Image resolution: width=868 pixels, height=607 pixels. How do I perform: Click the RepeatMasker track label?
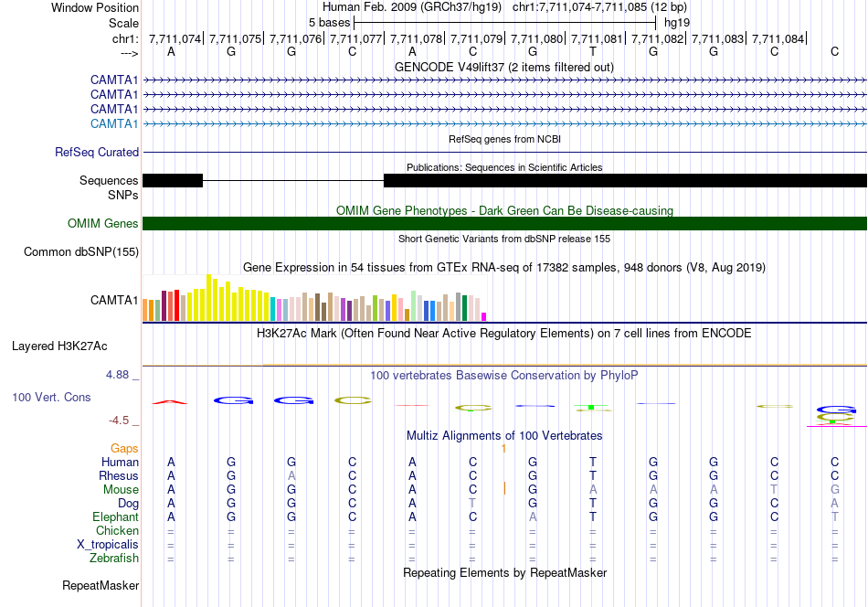[x=101, y=585]
